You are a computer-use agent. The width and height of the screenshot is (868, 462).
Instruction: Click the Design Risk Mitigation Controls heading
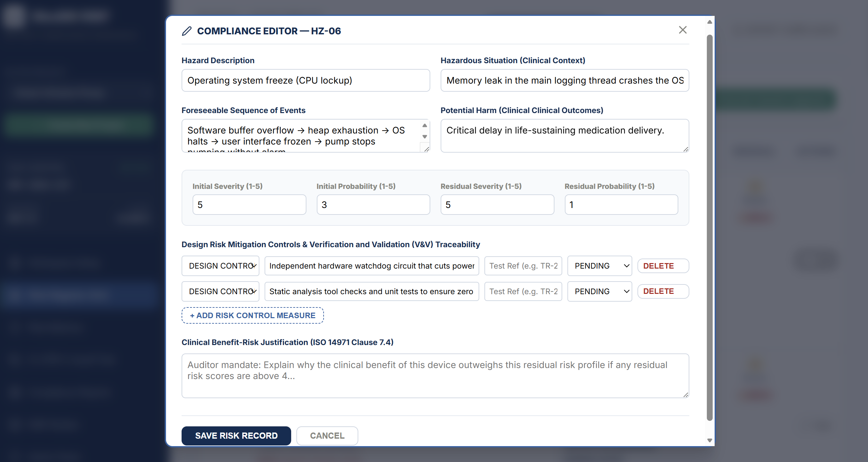(331, 245)
